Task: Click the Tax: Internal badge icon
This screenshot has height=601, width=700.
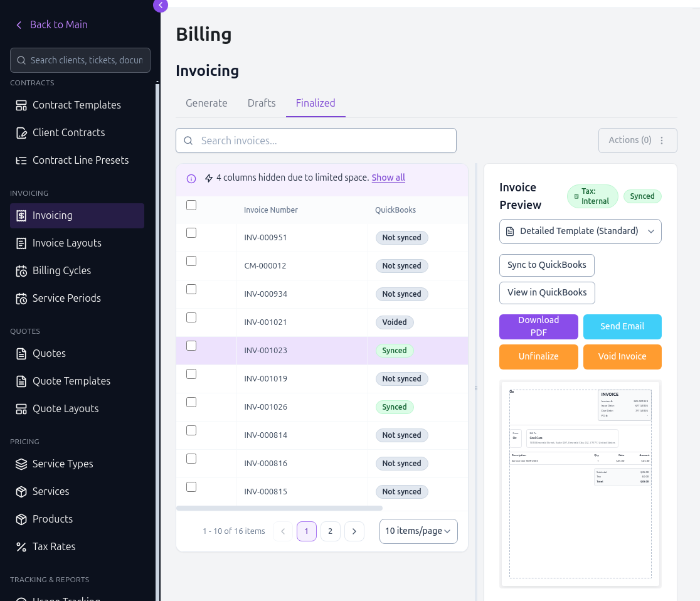Action: 576,196
